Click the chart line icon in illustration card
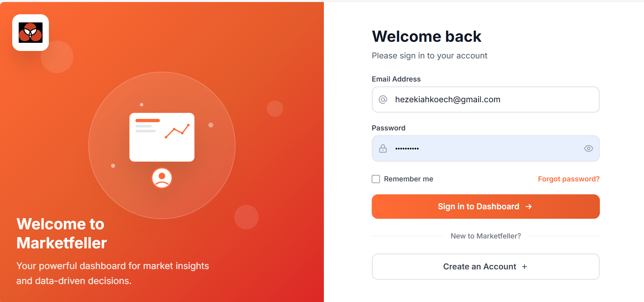This screenshot has height=302, width=644. [177, 131]
